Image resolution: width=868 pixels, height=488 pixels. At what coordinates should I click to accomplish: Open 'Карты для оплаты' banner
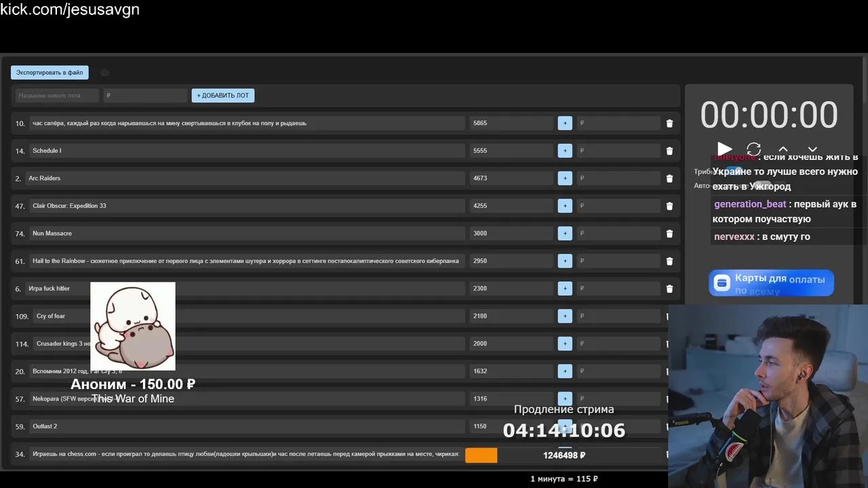(x=771, y=283)
